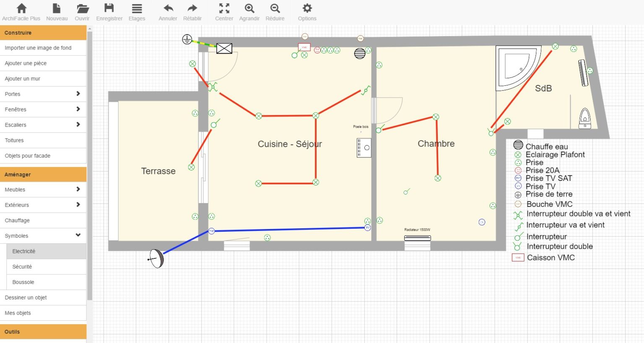
Task: Zoom out using Réduire
Action: (275, 12)
